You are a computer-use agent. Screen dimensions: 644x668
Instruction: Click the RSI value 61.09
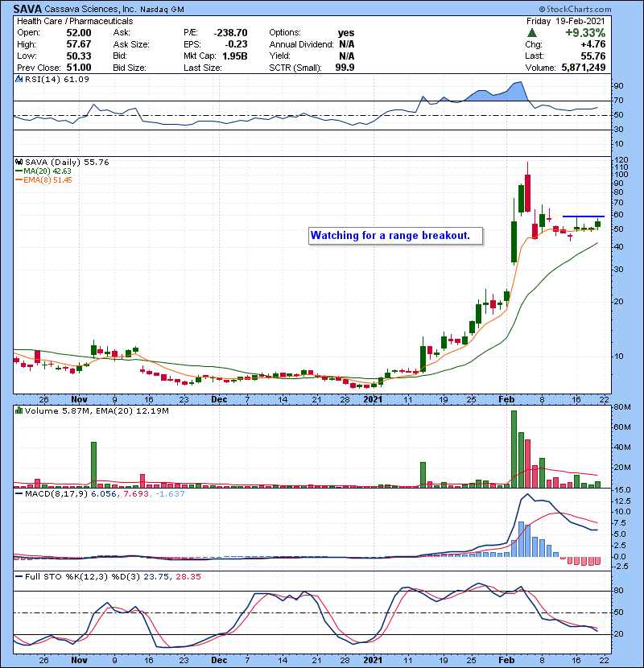(x=77, y=79)
